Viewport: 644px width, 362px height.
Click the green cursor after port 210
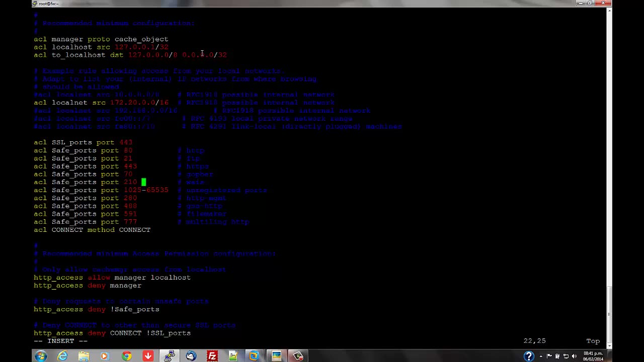(x=143, y=182)
